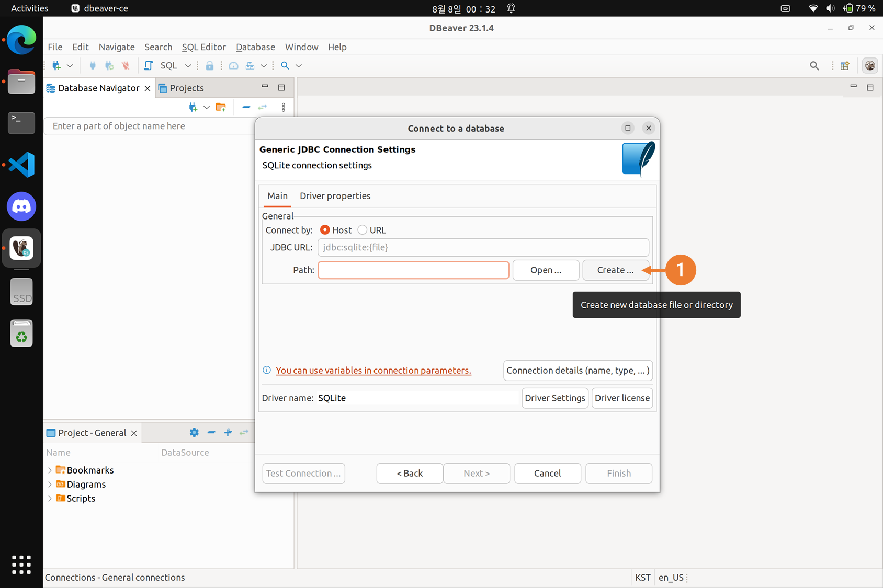883x588 pixels.
Task: Click the < Back button
Action: click(x=410, y=474)
